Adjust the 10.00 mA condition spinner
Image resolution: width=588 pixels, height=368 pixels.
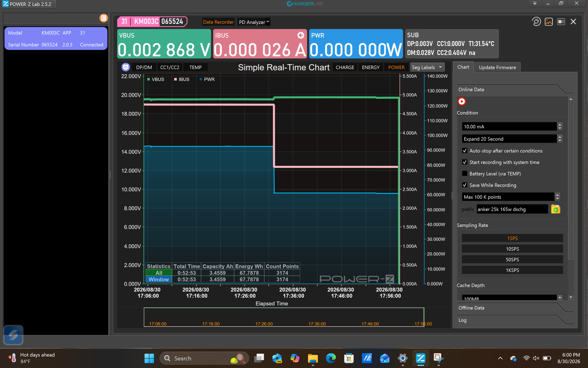coord(560,126)
